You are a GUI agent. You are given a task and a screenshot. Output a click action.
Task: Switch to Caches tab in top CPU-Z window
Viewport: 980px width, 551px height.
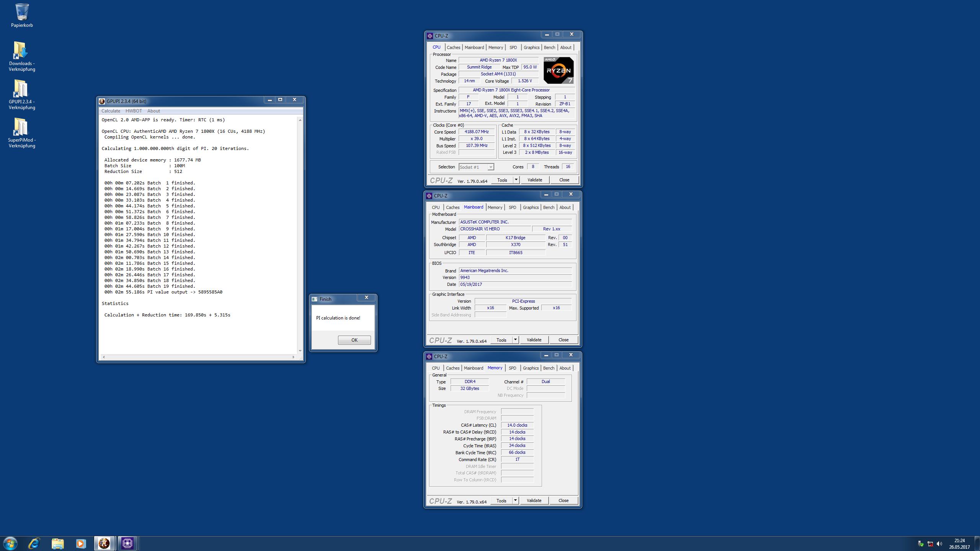(x=453, y=47)
